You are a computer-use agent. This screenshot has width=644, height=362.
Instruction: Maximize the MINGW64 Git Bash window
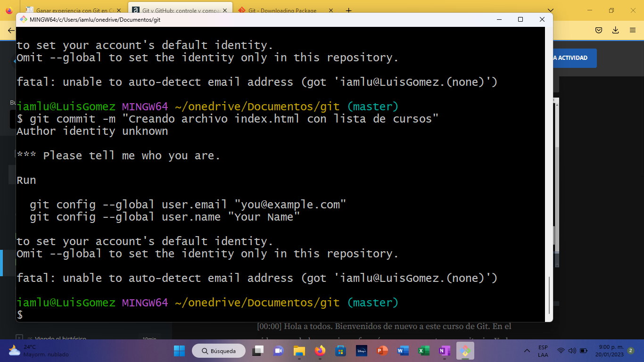pyautogui.click(x=520, y=19)
